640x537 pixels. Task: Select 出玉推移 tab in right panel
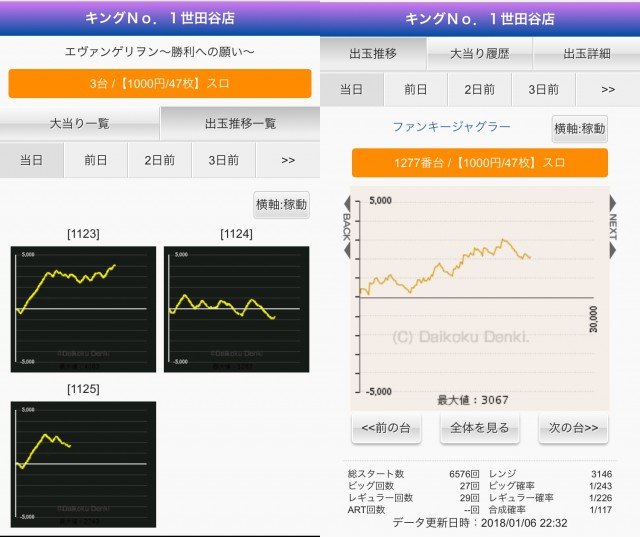click(x=374, y=54)
